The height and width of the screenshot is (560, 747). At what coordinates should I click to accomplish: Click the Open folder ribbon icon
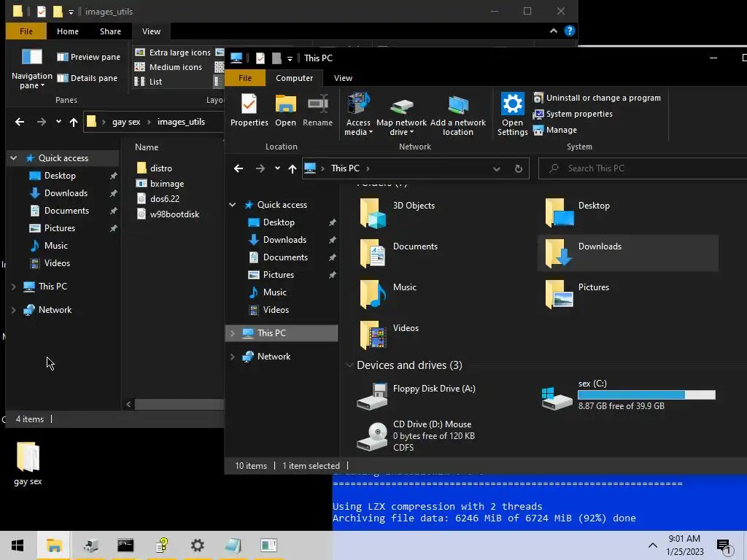285,110
